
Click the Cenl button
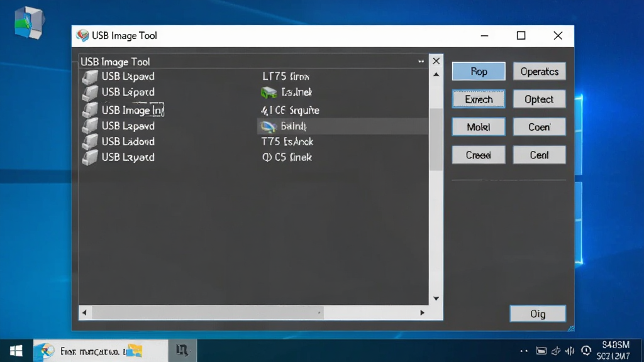(539, 155)
